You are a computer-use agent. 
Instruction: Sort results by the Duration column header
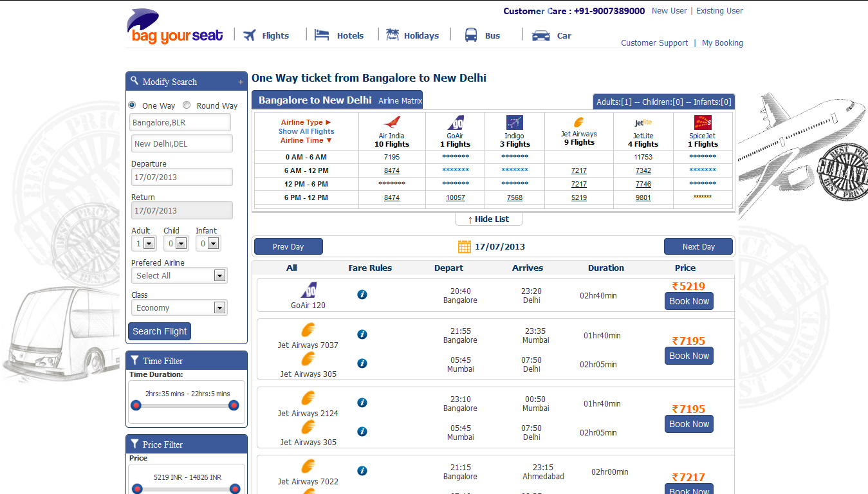(606, 268)
